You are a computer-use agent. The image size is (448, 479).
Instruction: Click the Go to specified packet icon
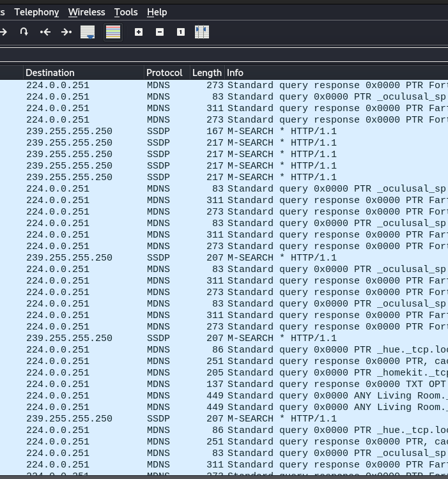(24, 32)
